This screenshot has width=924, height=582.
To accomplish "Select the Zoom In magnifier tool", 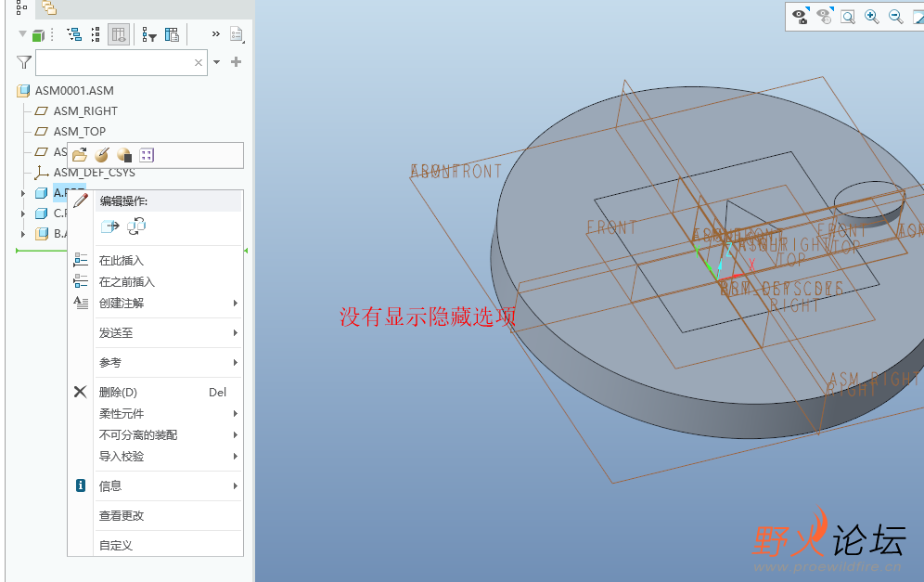I will 870,16.
